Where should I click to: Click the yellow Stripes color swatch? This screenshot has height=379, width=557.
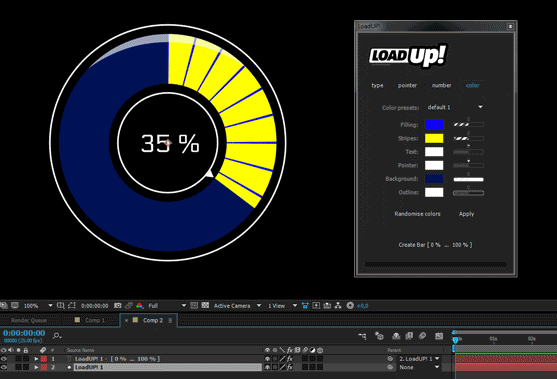pyautogui.click(x=434, y=138)
